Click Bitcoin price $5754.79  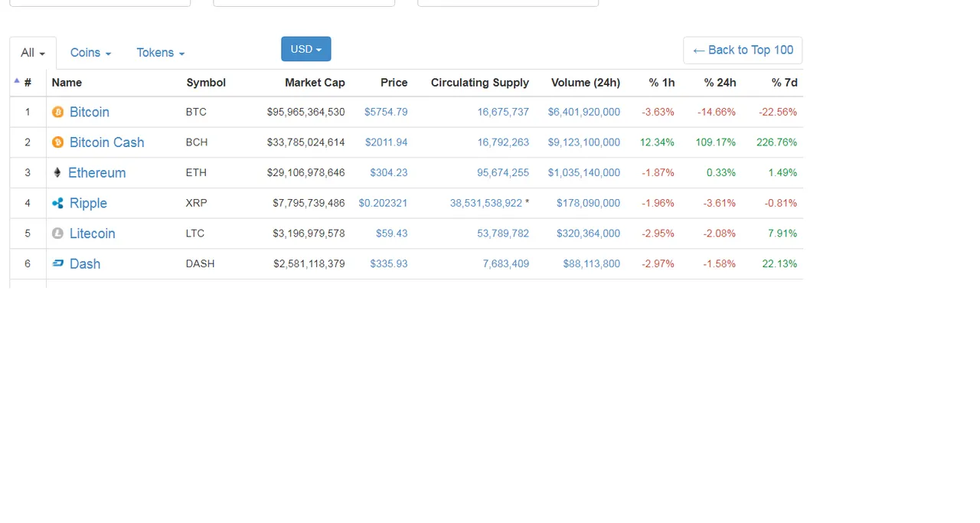[386, 112]
